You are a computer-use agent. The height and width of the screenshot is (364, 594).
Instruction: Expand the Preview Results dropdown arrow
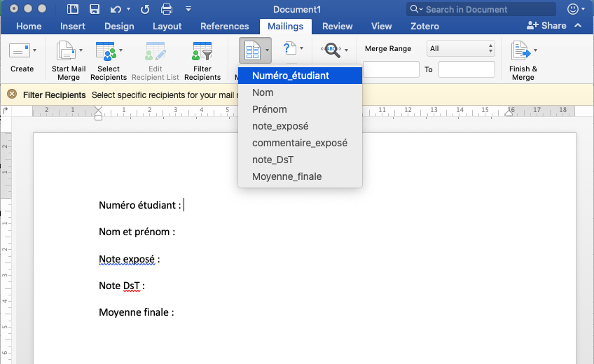tap(346, 50)
